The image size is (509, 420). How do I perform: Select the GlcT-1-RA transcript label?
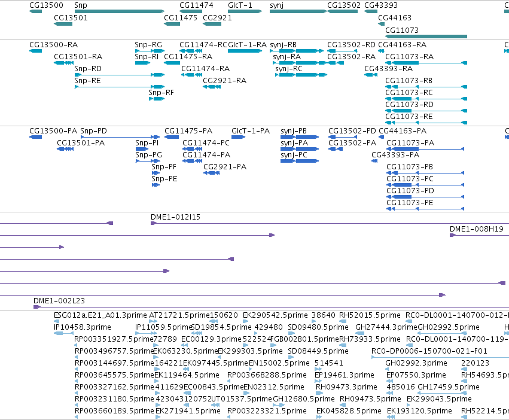pyautogui.click(x=247, y=44)
